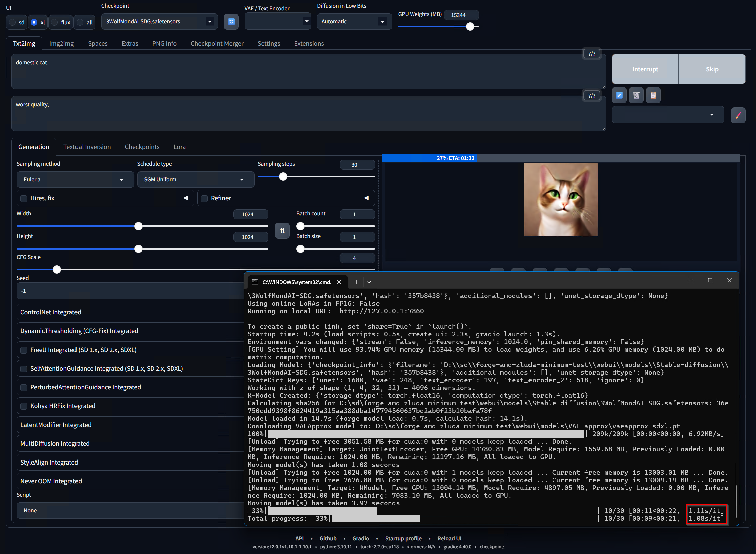Open the style editor paintbrush icon

738,115
